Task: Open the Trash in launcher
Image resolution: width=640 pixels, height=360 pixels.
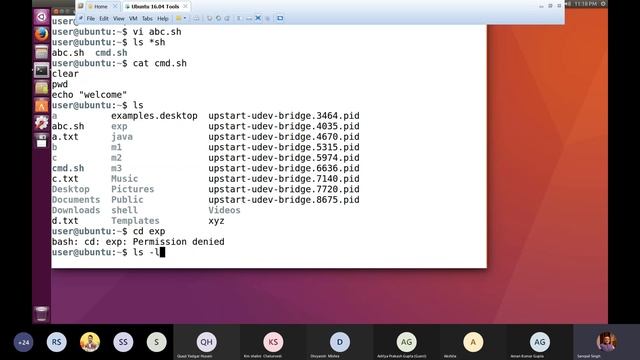Action: tap(41, 313)
